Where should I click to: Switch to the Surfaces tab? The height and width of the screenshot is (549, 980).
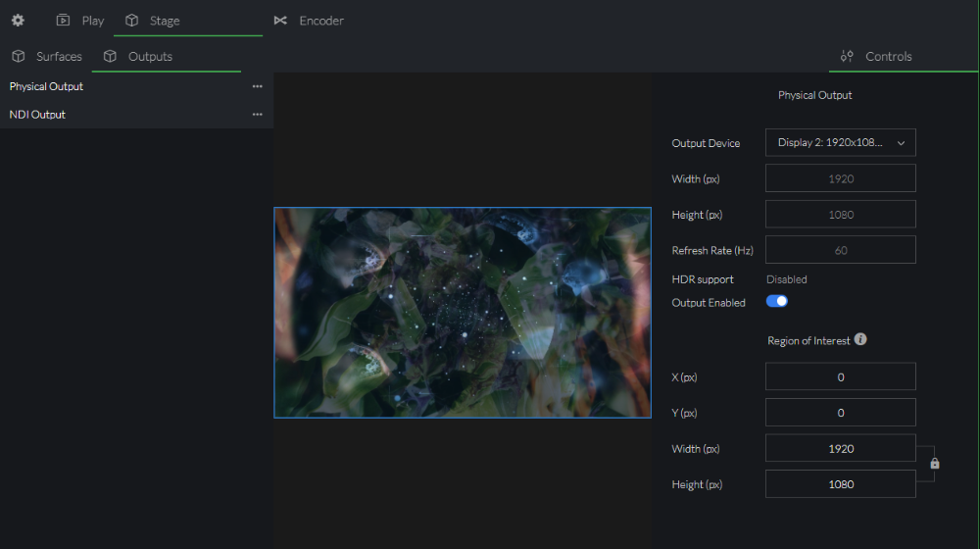click(47, 57)
